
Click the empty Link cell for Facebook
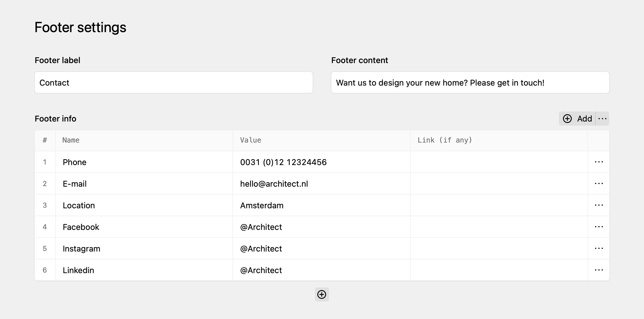pos(499,227)
